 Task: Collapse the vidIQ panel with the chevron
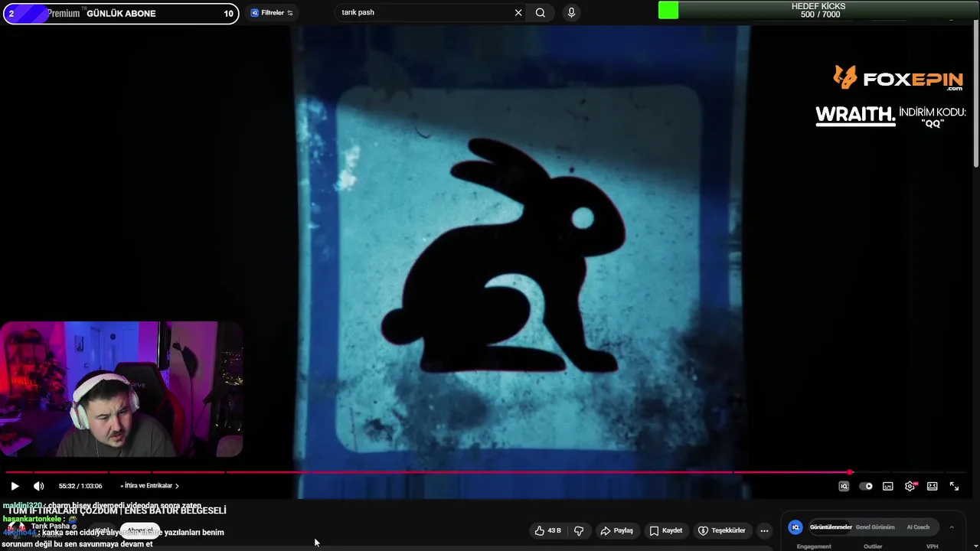click(952, 527)
